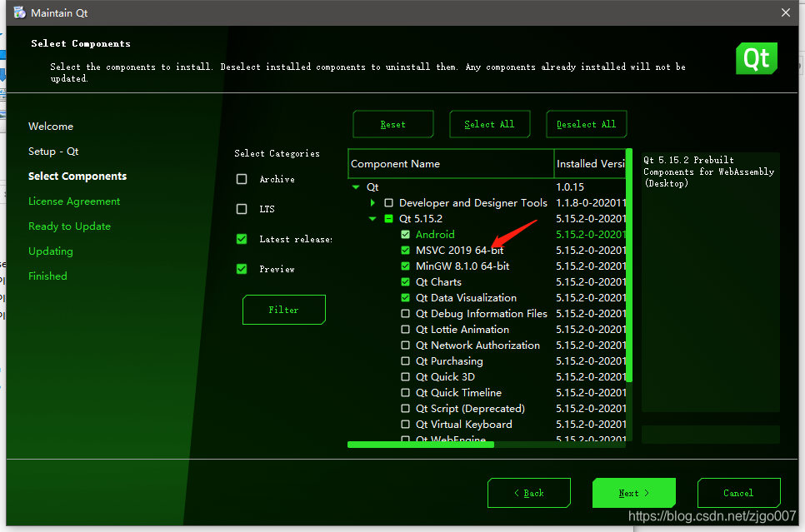Click the Qt logo icon

[x=756, y=58]
